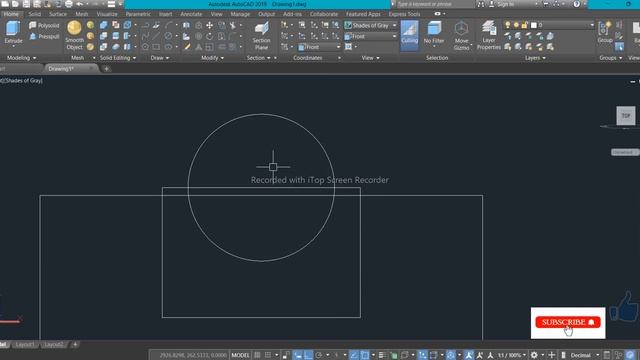
Task: Switch to the Layout1 tab
Action: 25,345
